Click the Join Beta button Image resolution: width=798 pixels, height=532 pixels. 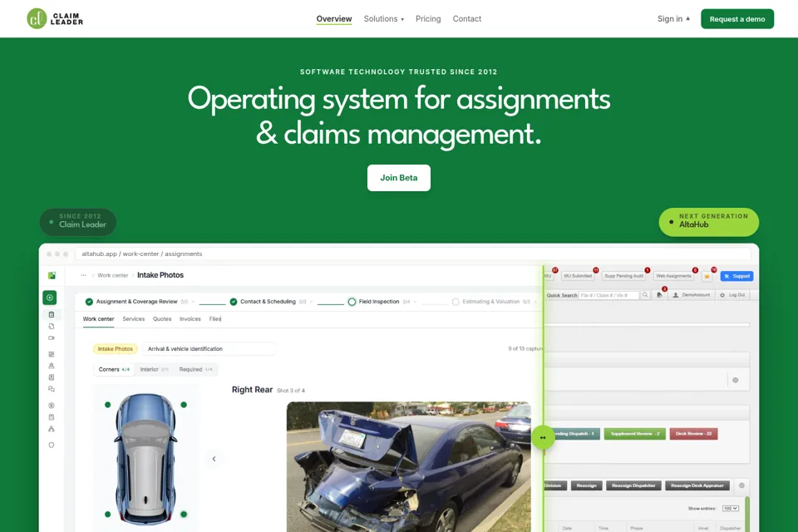click(398, 178)
